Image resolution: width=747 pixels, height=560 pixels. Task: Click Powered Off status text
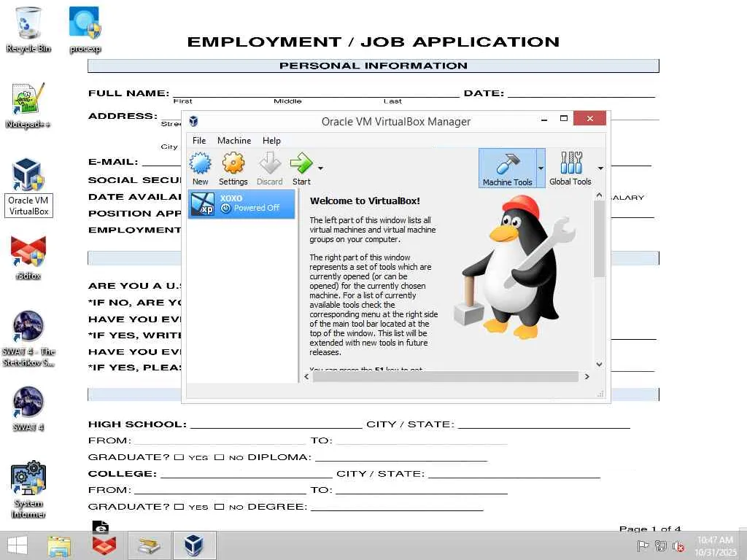point(257,208)
